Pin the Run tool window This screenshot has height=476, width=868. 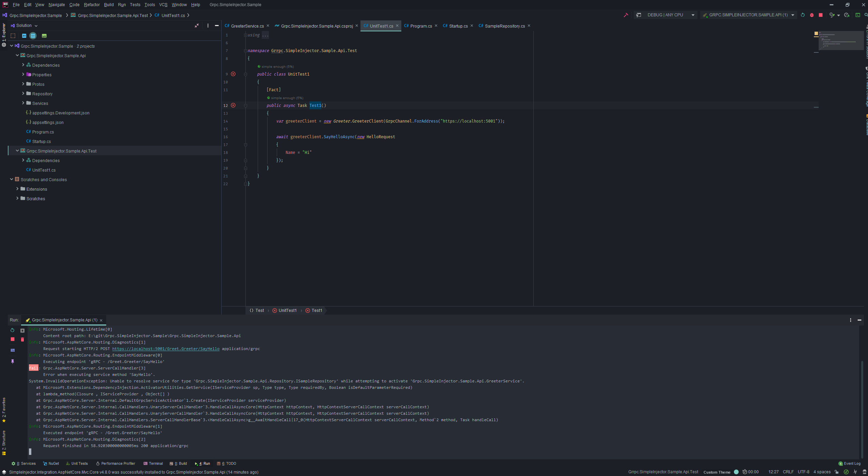[13, 361]
